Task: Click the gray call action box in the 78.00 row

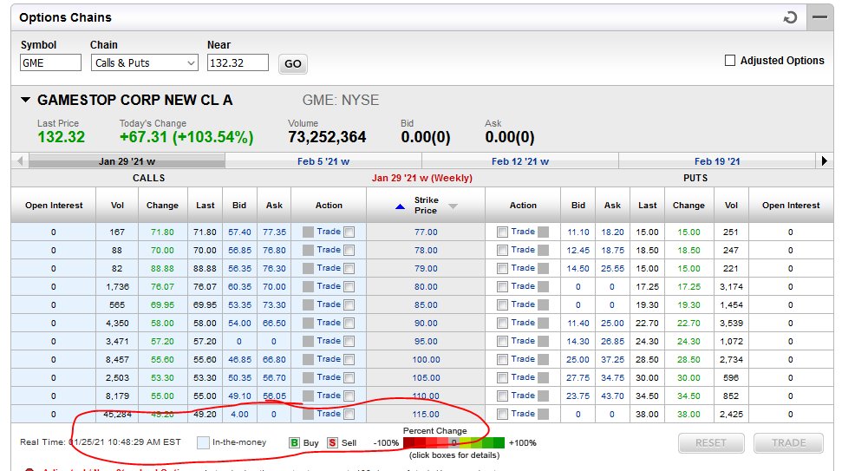Action: 309,250
